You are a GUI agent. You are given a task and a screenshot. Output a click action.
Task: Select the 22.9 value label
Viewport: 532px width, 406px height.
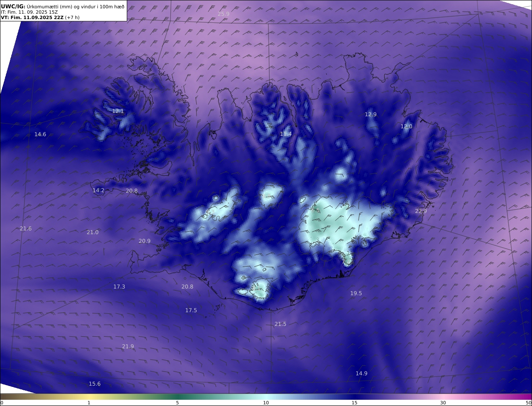(x=421, y=211)
